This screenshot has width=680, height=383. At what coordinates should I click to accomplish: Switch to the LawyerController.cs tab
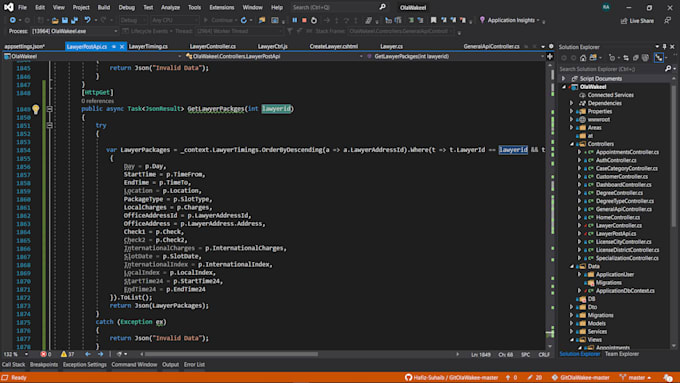pyautogui.click(x=213, y=46)
